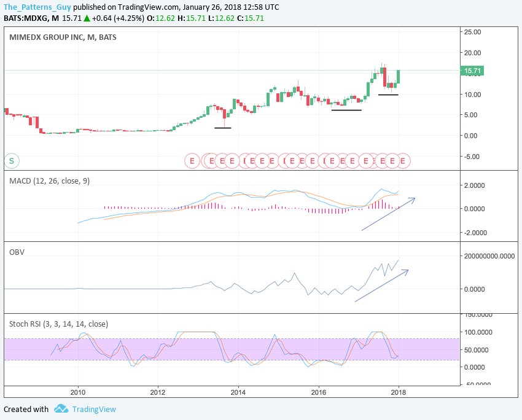Click the 50.0000 Stoch RSI axis value
This screenshot has height=420, width=522.
point(477,350)
